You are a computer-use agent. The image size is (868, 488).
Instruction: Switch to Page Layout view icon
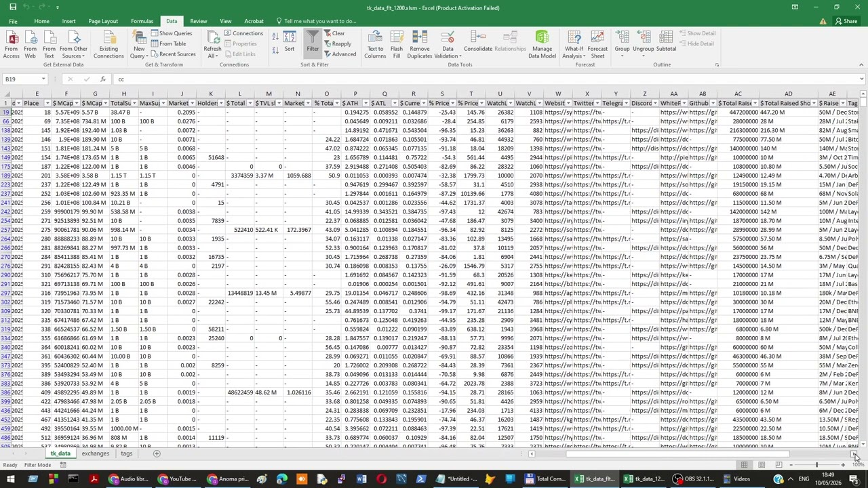761,465
